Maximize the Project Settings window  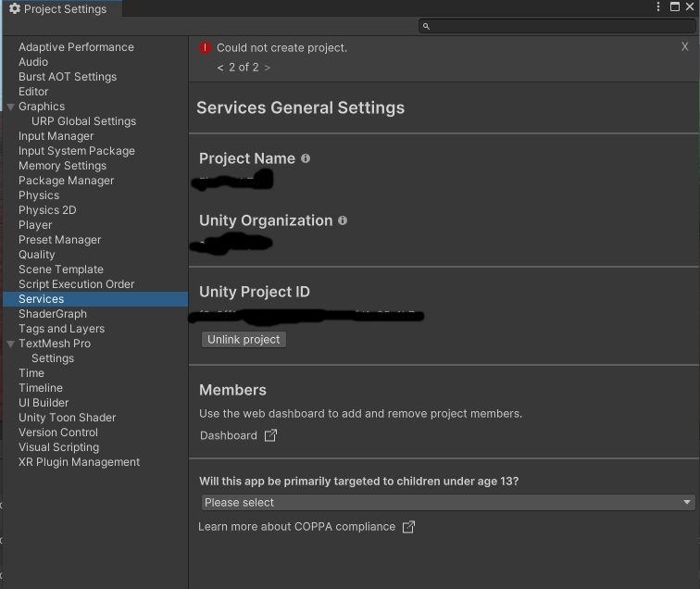point(675,6)
